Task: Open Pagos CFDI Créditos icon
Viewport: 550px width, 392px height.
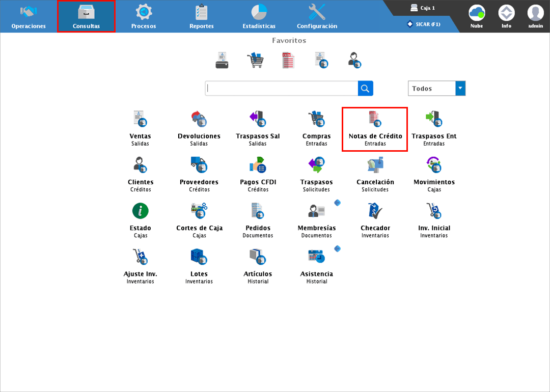Action: click(258, 165)
